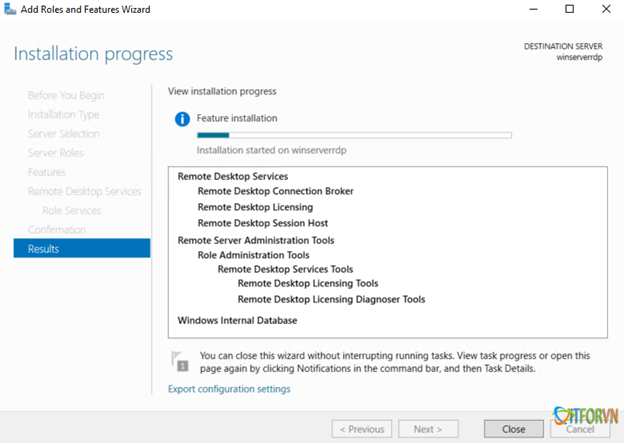Select Remote Desktop Session Host entry
The image size is (624, 443).
coord(262,223)
